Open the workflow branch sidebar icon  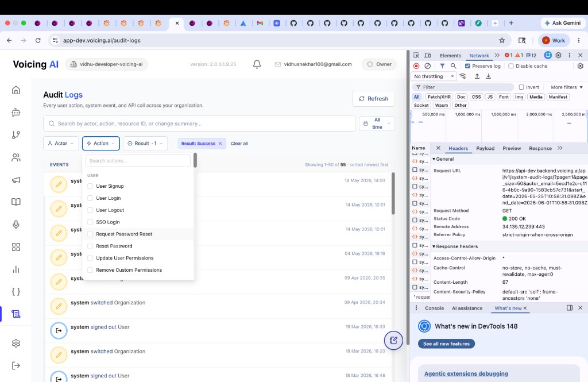tap(16, 135)
